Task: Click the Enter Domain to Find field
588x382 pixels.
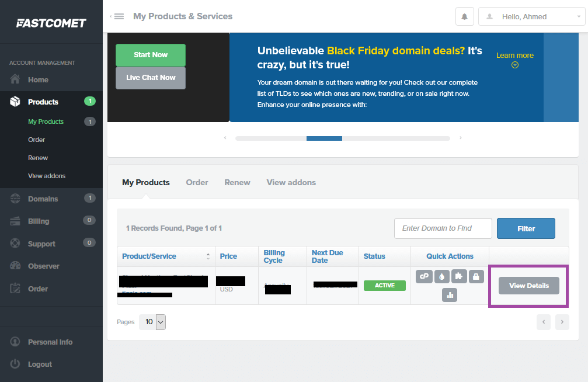Action: pos(443,228)
